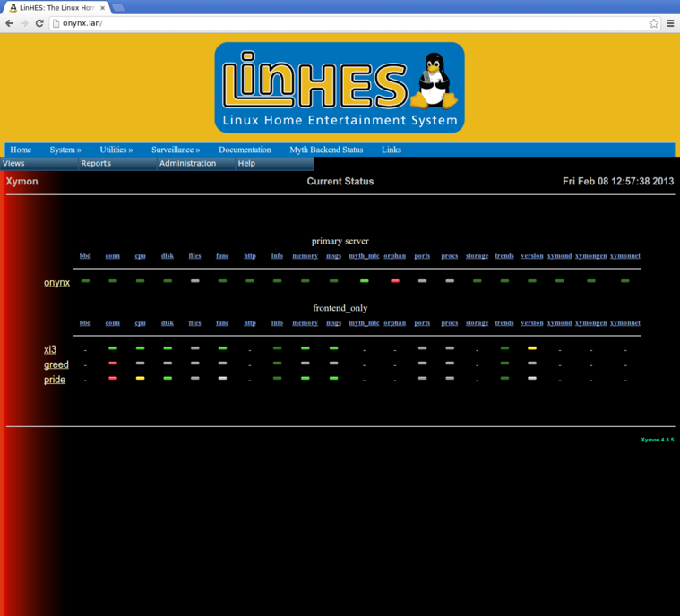This screenshot has width=680, height=616.
Task: Click the orphan column header in primary server
Action: tap(394, 256)
